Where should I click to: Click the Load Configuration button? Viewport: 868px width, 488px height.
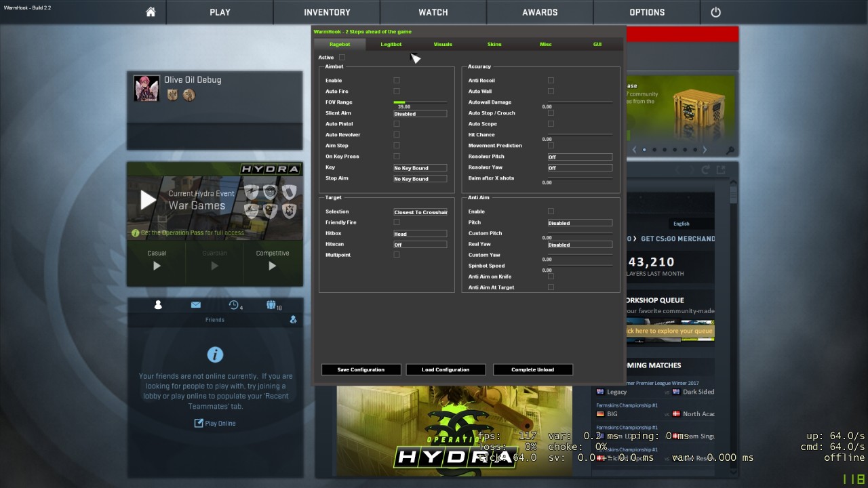[446, 369]
